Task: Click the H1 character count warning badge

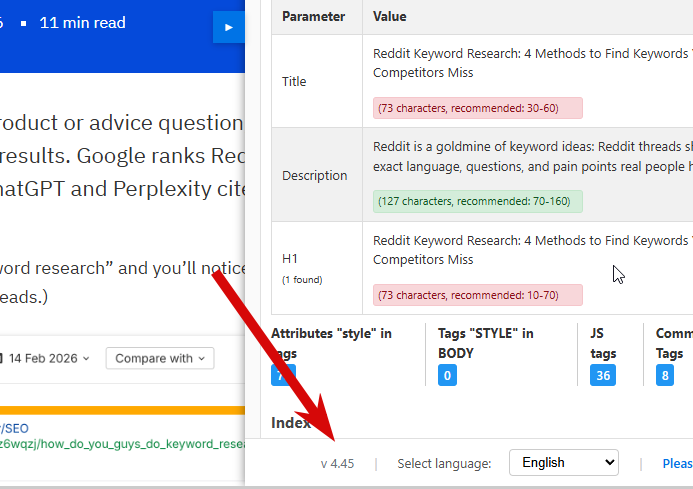Action: pyautogui.click(x=478, y=295)
